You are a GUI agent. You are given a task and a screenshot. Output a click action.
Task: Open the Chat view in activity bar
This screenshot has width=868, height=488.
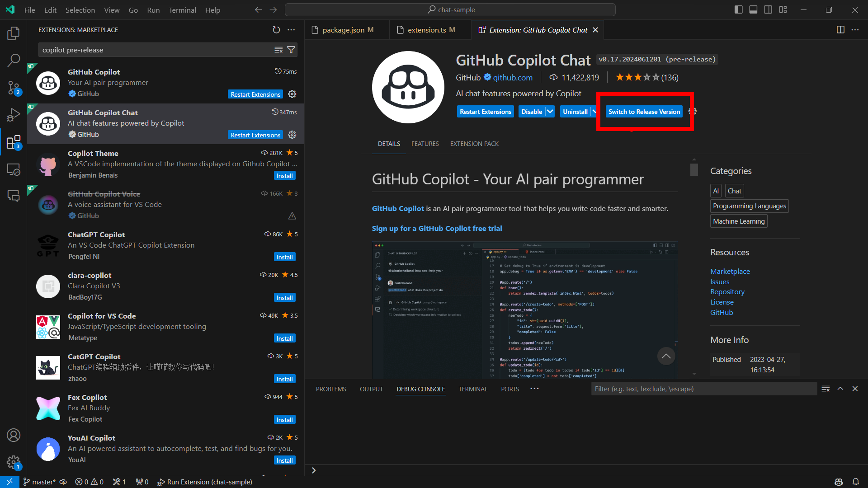point(14,196)
